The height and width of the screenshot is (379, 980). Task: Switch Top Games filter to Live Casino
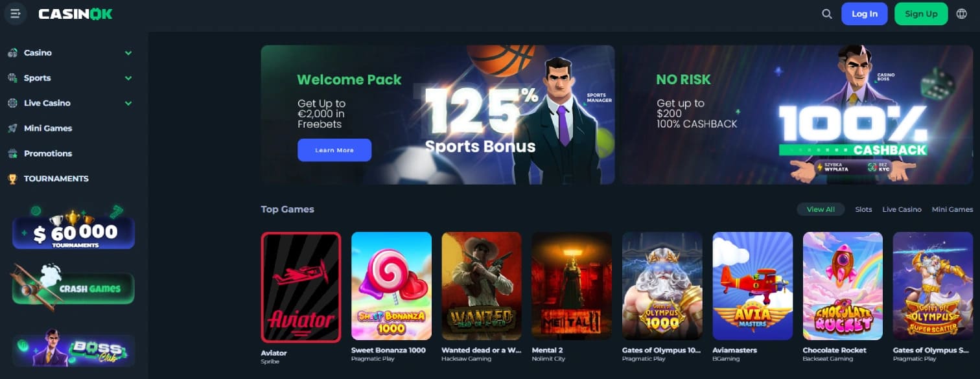(x=902, y=209)
